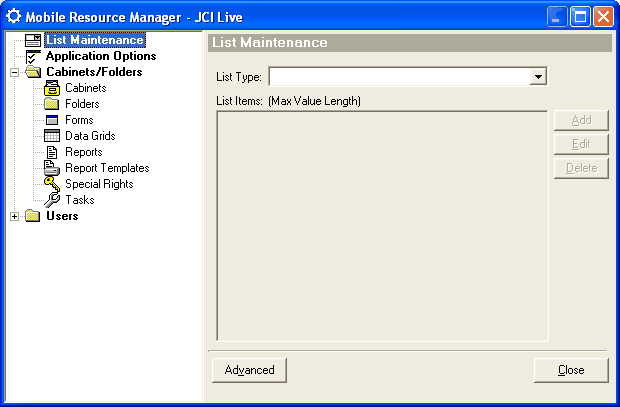Click the Users folder icon

(x=33, y=216)
